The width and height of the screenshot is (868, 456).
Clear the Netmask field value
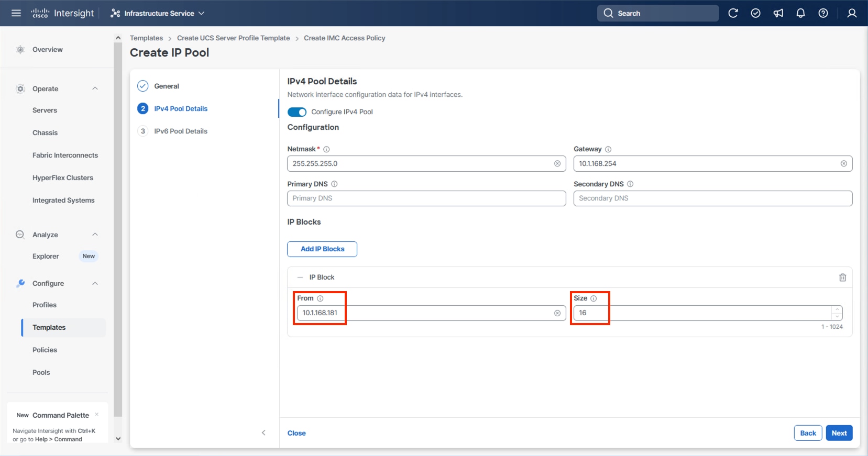557,164
